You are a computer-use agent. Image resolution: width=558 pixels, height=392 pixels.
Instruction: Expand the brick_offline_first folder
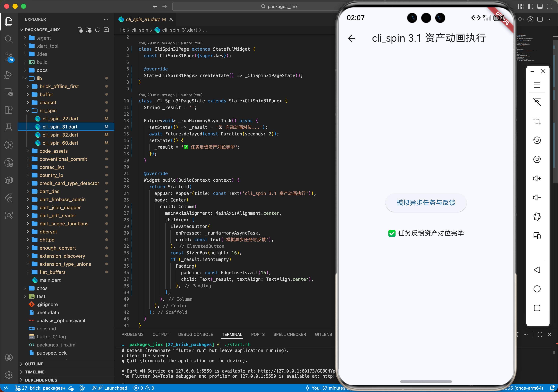click(x=59, y=86)
